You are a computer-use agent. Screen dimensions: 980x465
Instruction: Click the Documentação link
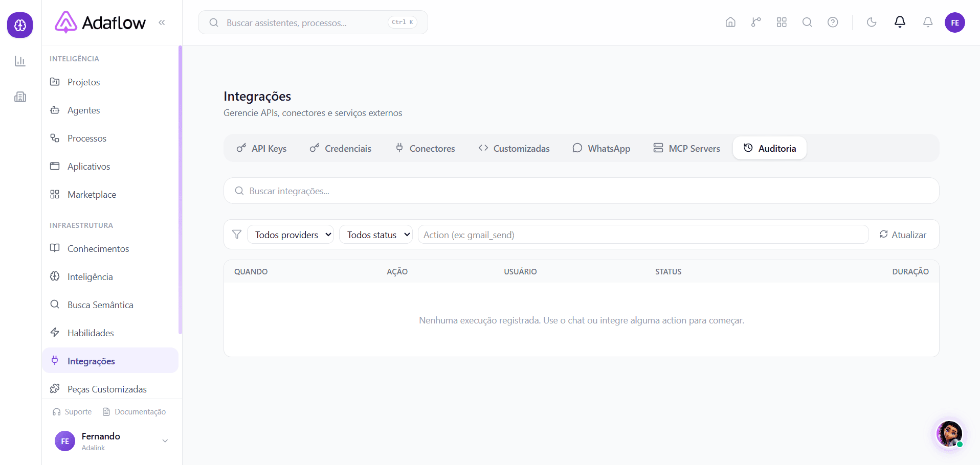point(134,412)
